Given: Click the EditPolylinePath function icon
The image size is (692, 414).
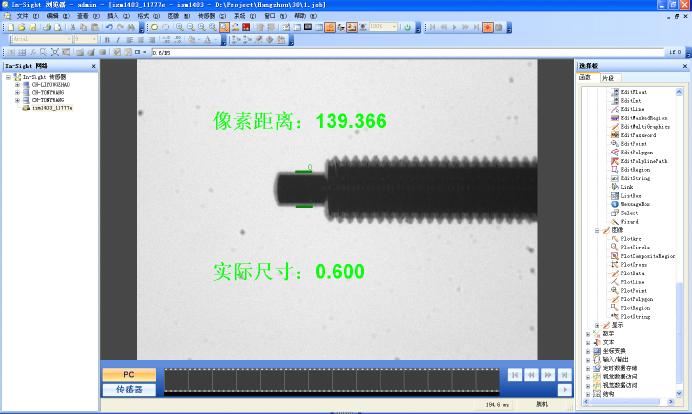Looking at the screenshot, I should coord(615,161).
